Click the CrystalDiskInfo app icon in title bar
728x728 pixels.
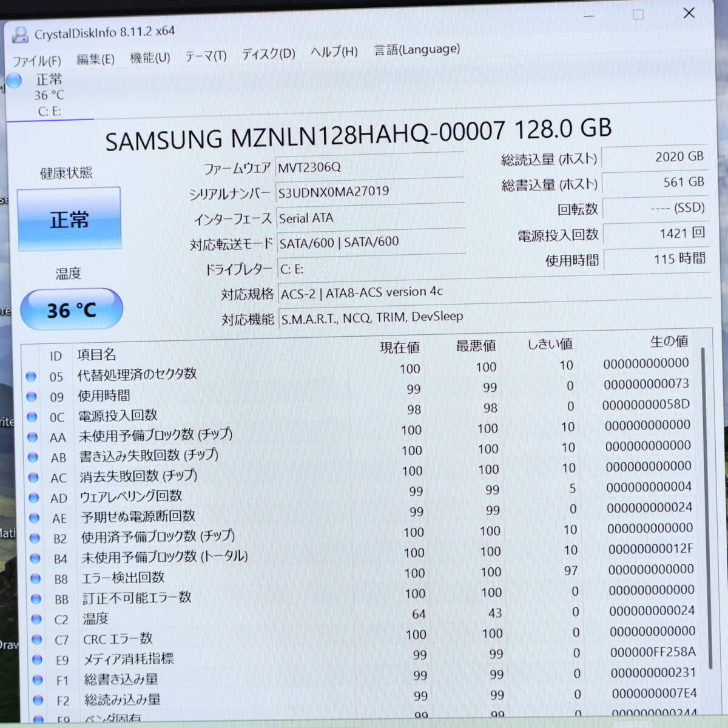21,35
